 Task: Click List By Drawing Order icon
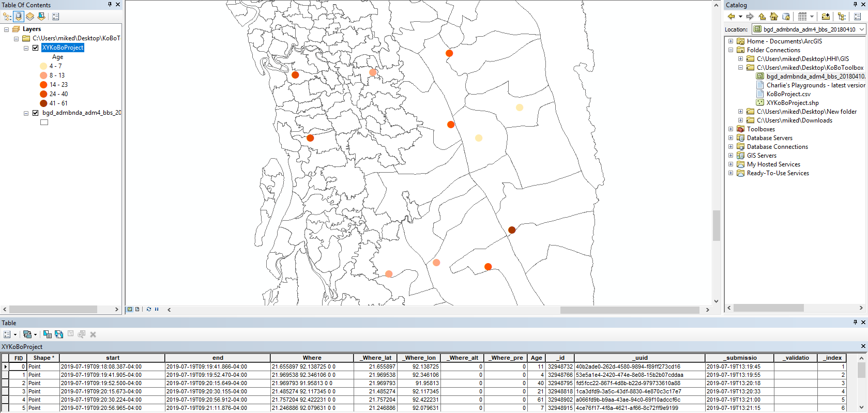tap(7, 17)
